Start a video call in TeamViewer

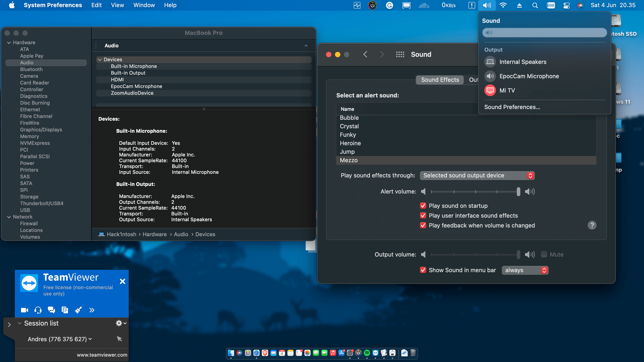[x=25, y=310]
